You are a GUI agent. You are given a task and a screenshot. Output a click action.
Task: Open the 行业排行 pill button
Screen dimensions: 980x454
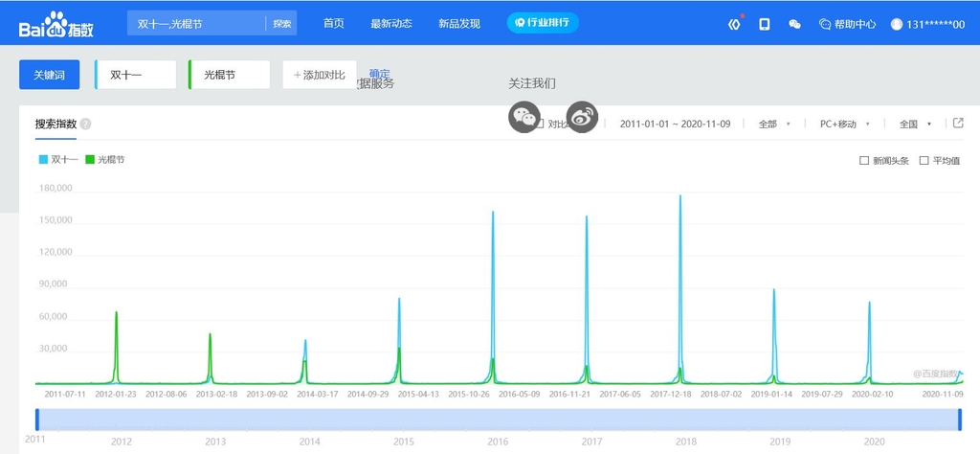click(543, 23)
